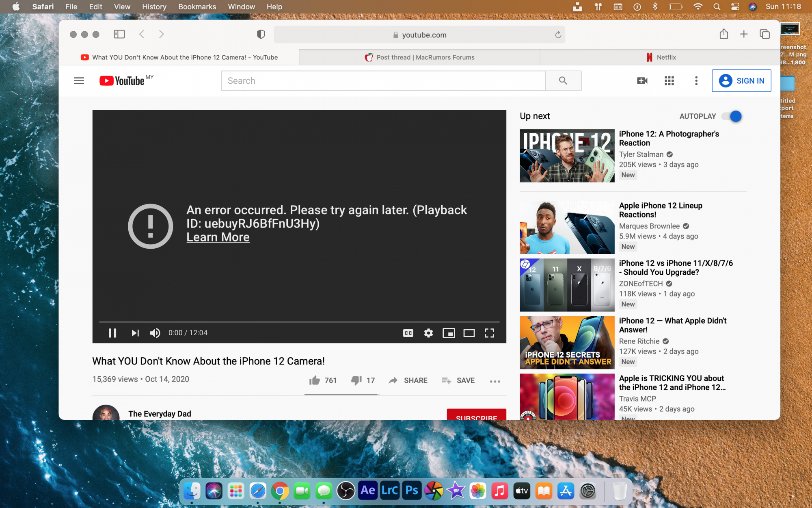Open the Apple menu
Screen dimensions: 812x508
pos(16,7)
